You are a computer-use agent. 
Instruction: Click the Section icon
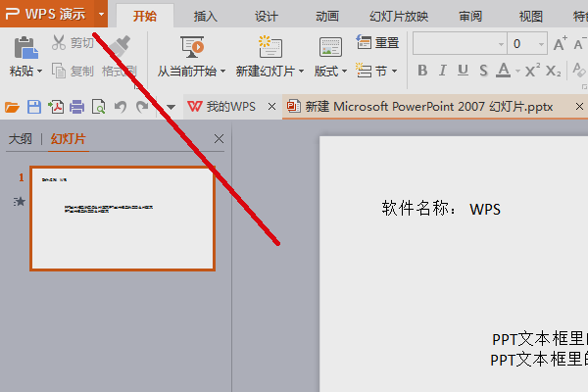[x=364, y=71]
